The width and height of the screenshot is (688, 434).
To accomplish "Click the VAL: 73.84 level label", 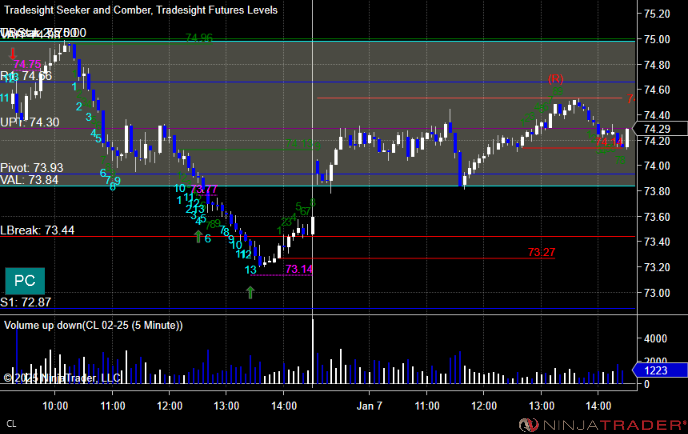I will pyautogui.click(x=29, y=179).
